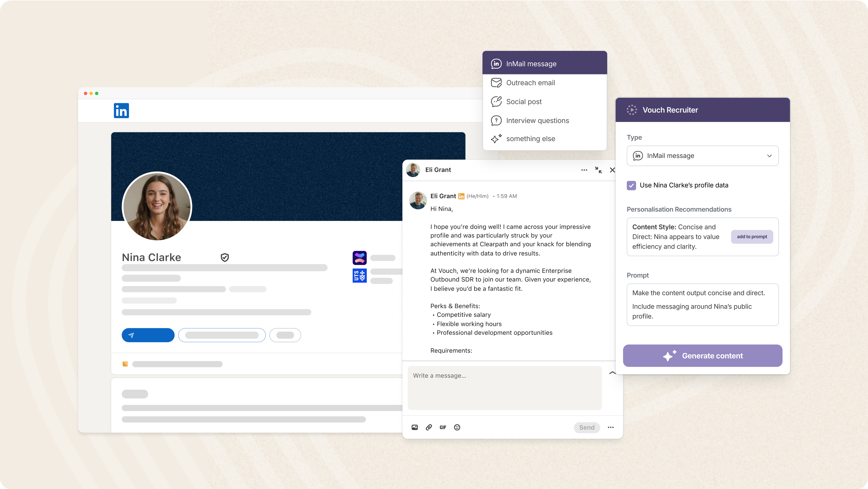Viewport: 868px width, 489px height.
Task: Click the 1:59 AM message timestamp
Action: (506, 196)
